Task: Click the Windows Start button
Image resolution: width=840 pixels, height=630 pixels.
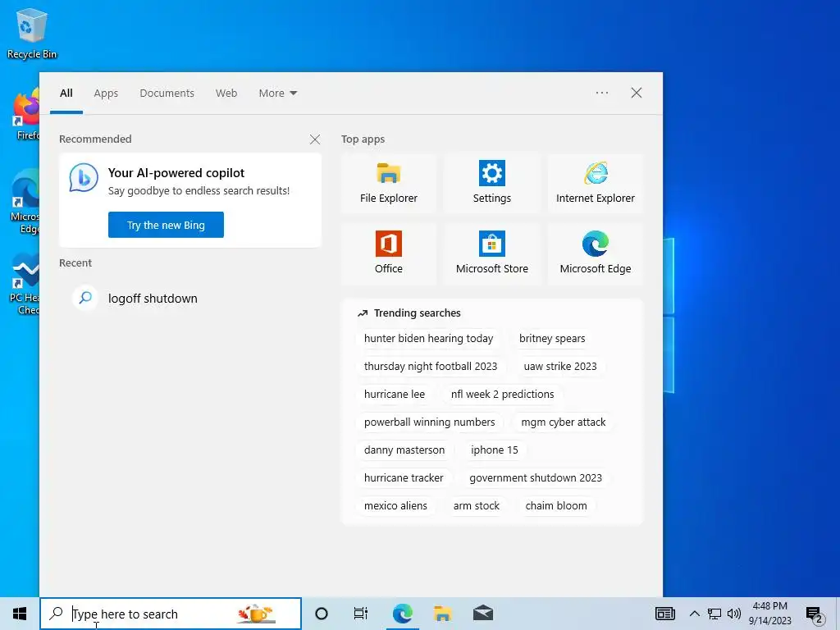Action: (20, 614)
